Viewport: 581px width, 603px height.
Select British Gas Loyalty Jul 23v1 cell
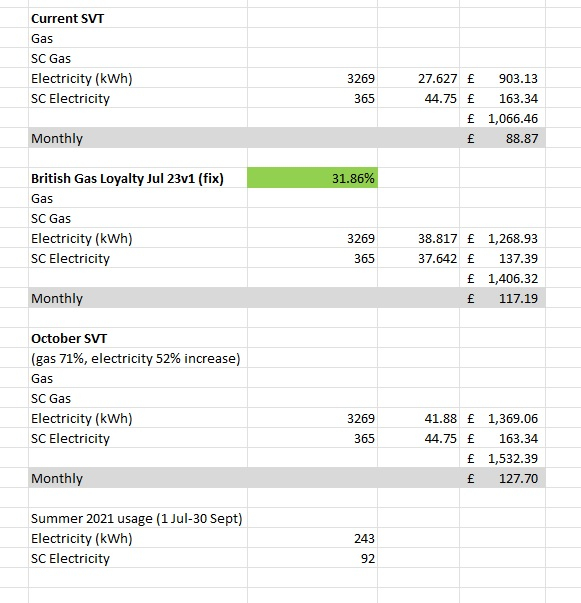tap(138, 178)
